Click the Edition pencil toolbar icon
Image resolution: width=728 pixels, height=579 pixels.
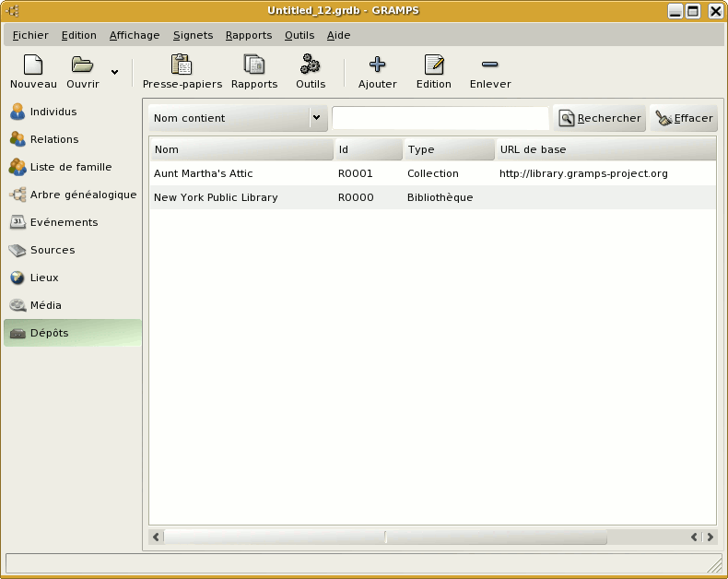point(433,65)
